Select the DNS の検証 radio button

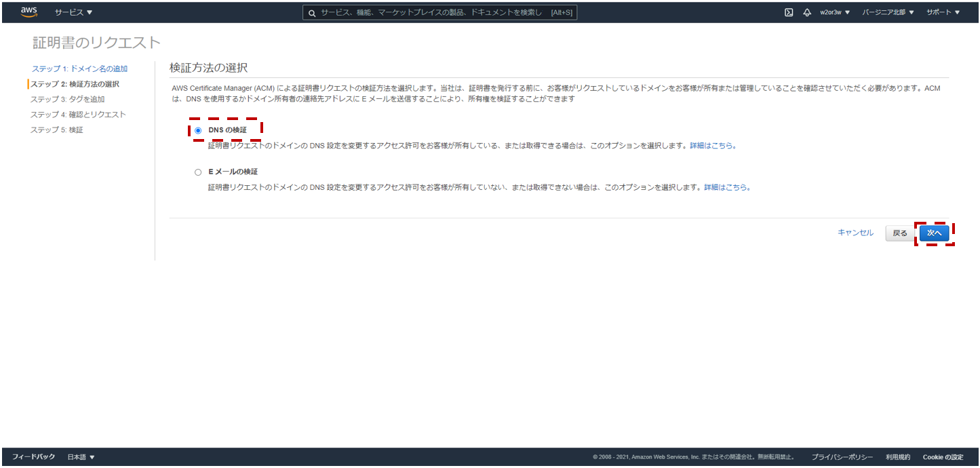tap(198, 130)
